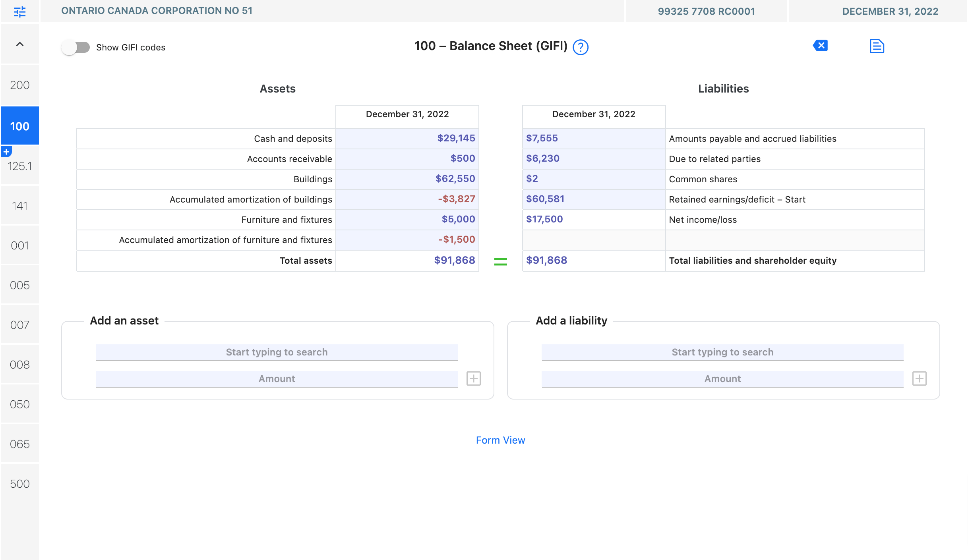The height and width of the screenshot is (560, 968).
Task: Collapse the sidebar with the up chevron
Action: click(19, 44)
